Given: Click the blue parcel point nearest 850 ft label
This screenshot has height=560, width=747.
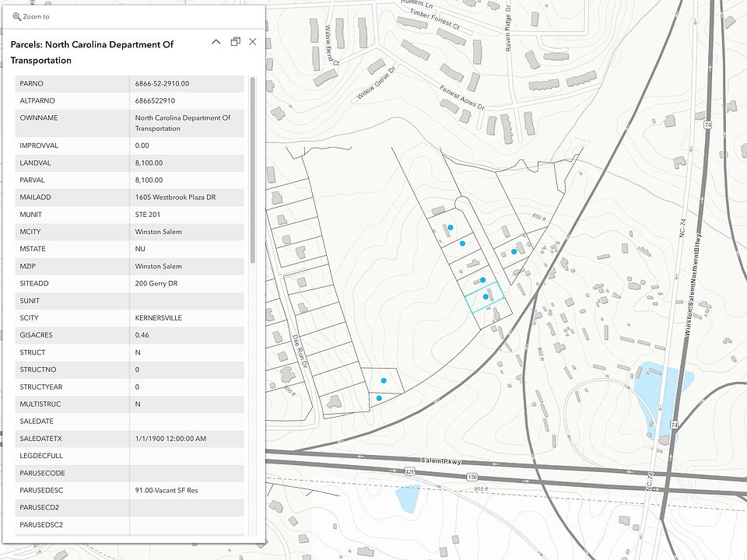Looking at the screenshot, I should tap(514, 251).
